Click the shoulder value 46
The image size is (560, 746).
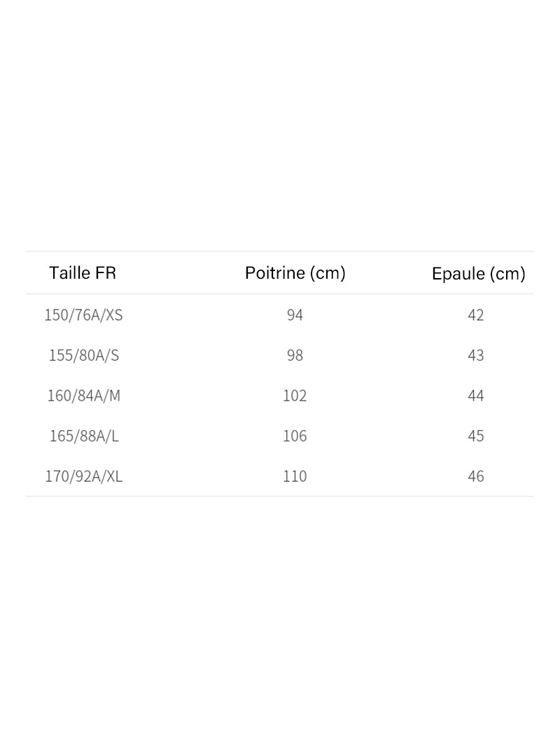476,476
